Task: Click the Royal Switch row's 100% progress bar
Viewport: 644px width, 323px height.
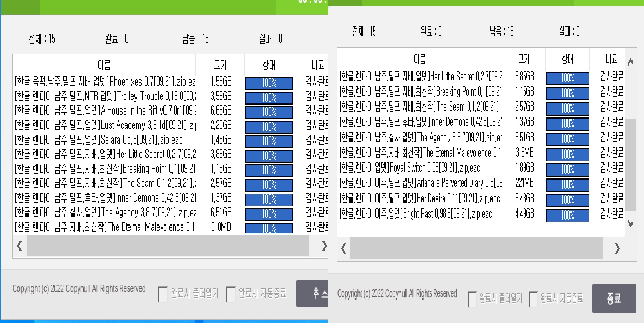Action: click(567, 170)
